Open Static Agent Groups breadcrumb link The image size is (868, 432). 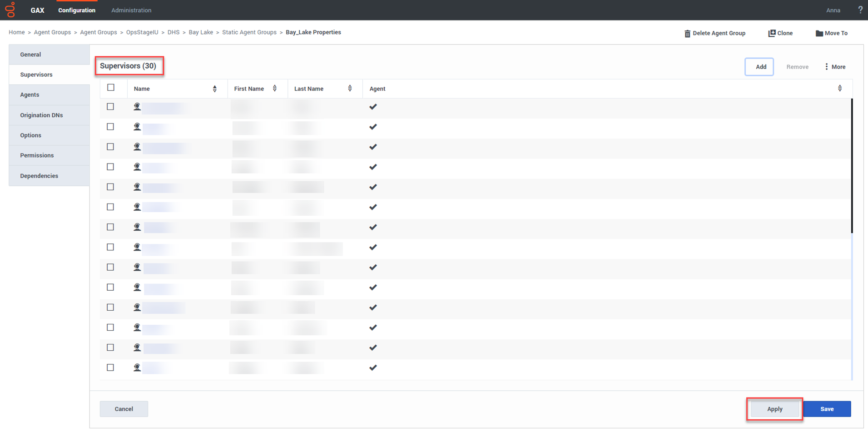pyautogui.click(x=249, y=32)
